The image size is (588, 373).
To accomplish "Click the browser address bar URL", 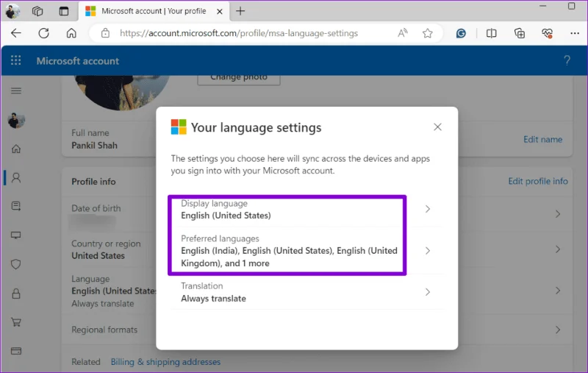I will pos(239,33).
